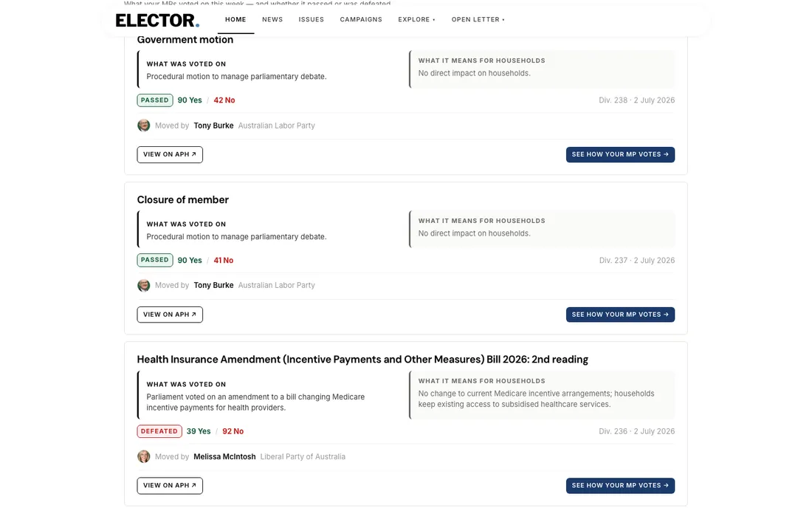Click 'Australian Labor Party' in Closure of member card
This screenshot has width=812, height=508.
coord(277,285)
